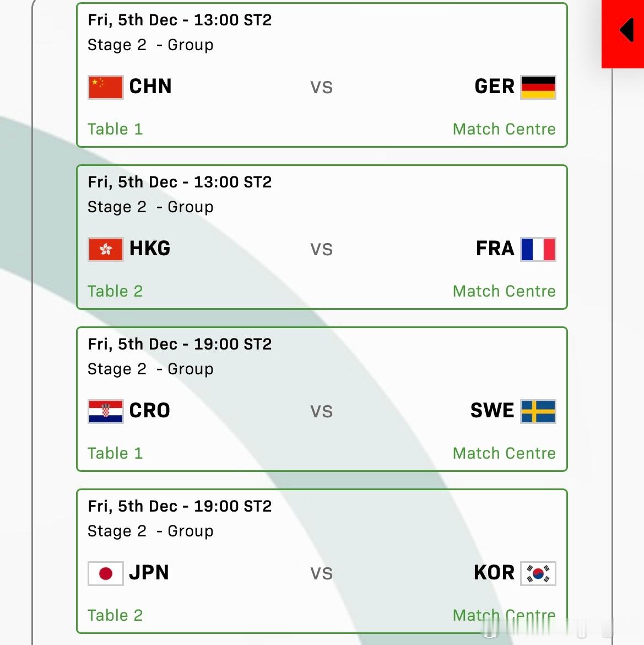The width and height of the screenshot is (644, 645).
Task: Open Match Centre for JPN vs KOR
Action: coord(504,615)
